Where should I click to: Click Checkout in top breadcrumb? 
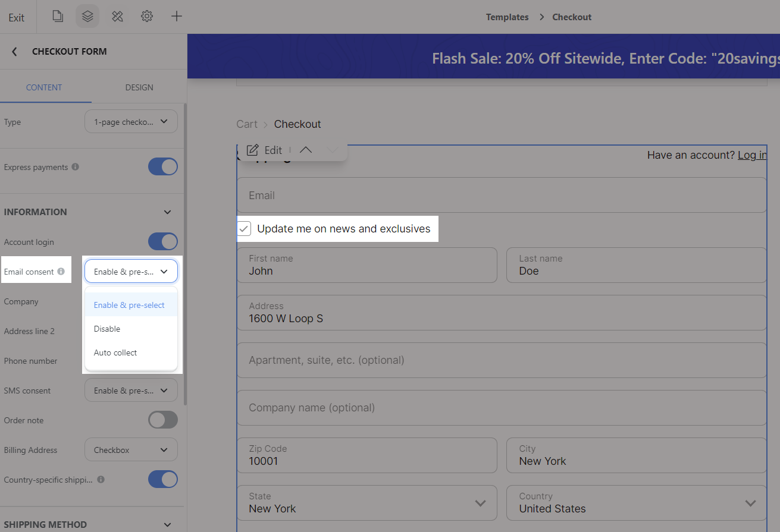(x=572, y=17)
